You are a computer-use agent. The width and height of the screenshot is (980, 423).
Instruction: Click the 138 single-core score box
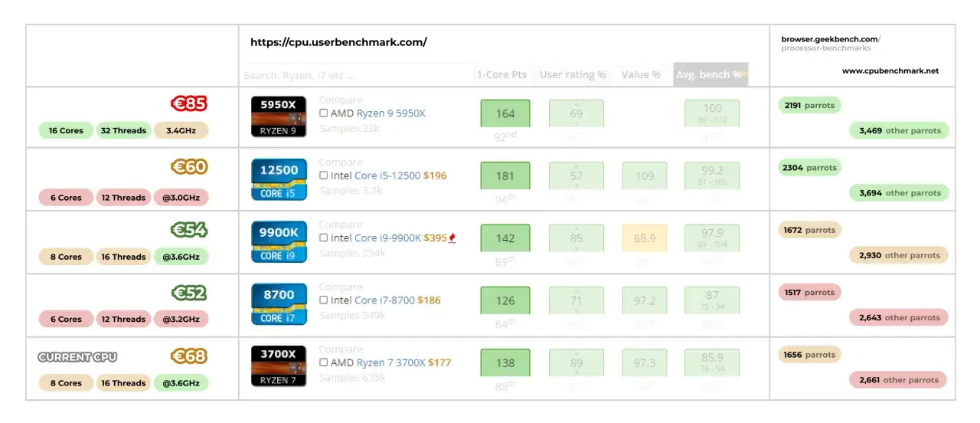pyautogui.click(x=505, y=362)
